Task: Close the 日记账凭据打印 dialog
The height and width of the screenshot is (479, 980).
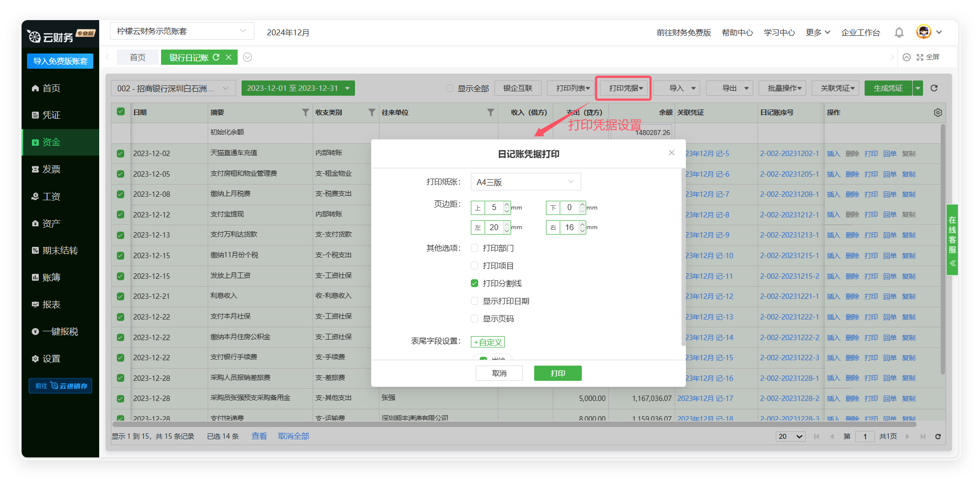Action: click(671, 153)
